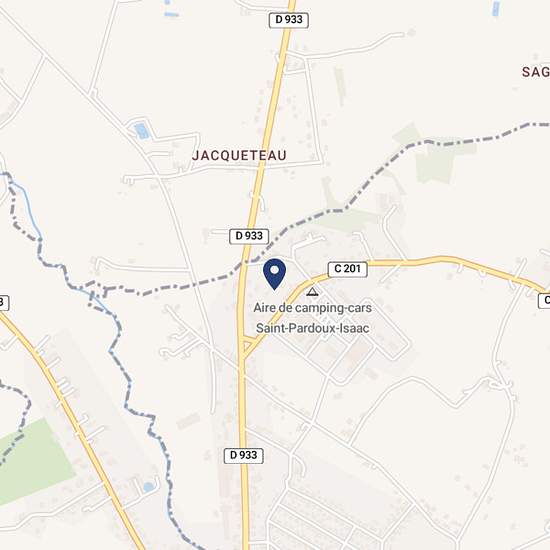The image size is (550, 550).
Task: Click the small blue pond near Jacqueteau
Action: [142, 130]
